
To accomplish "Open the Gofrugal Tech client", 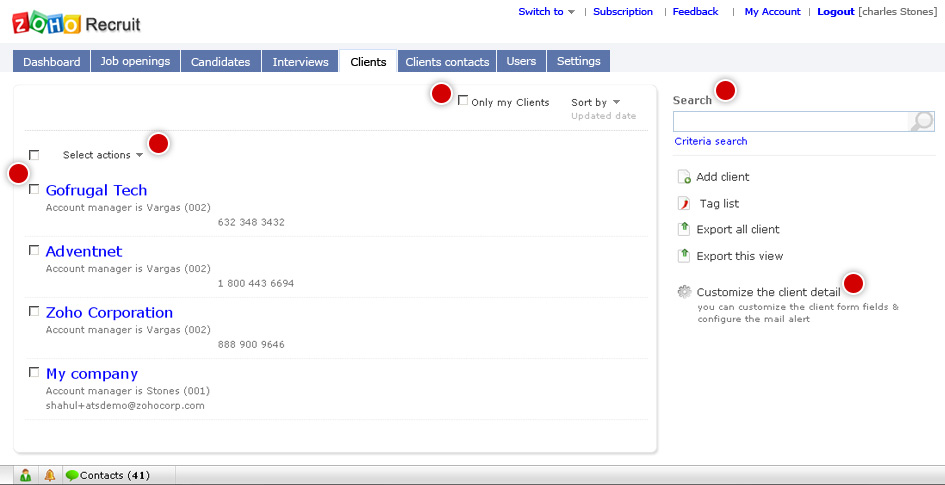I will click(96, 190).
